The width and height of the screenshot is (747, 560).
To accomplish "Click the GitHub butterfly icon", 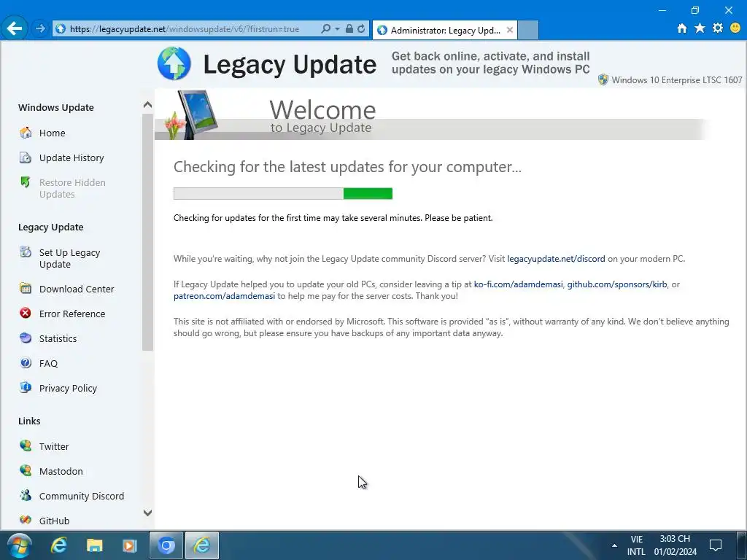I will [x=26, y=519].
